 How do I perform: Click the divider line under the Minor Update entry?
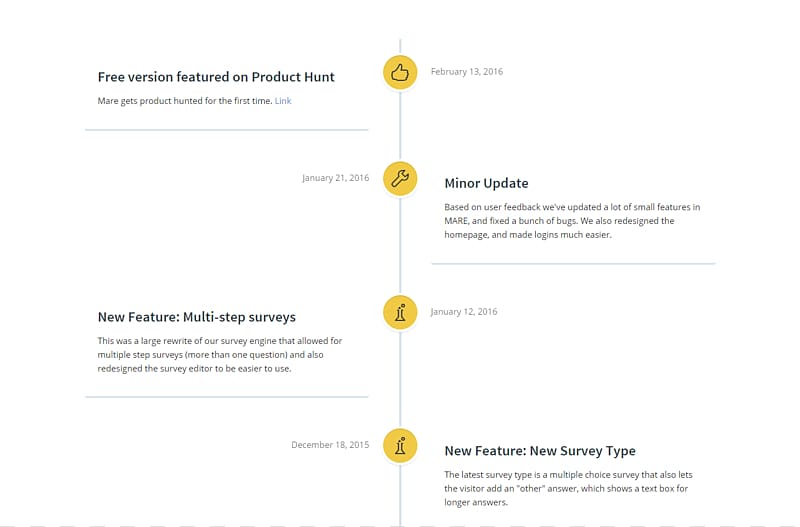point(573,264)
